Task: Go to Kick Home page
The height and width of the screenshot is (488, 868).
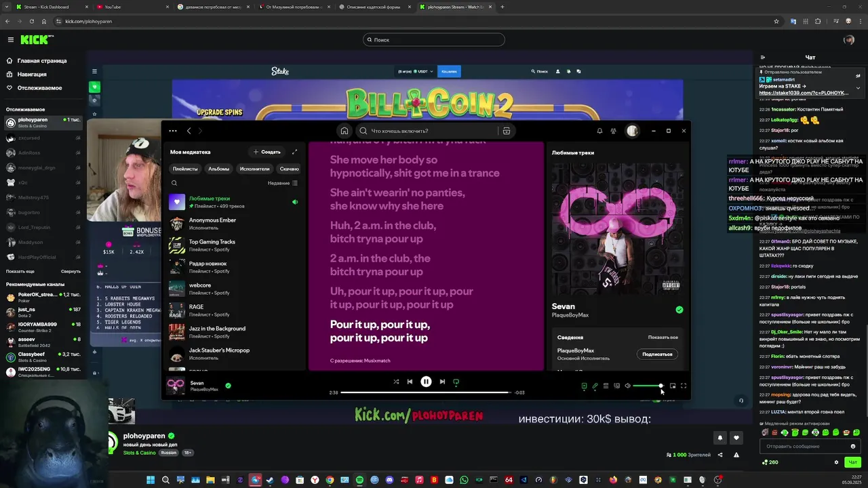Action: (x=42, y=60)
